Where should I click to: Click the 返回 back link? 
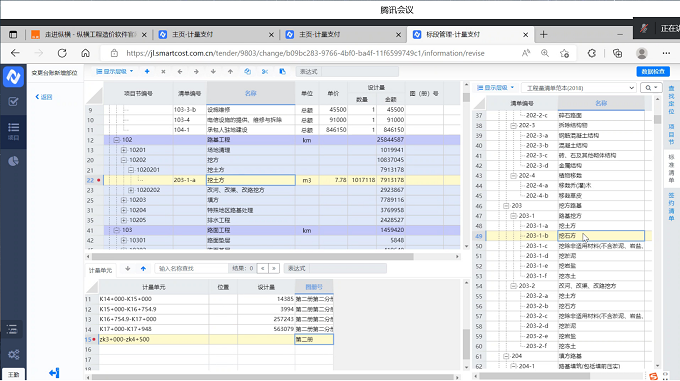point(44,97)
